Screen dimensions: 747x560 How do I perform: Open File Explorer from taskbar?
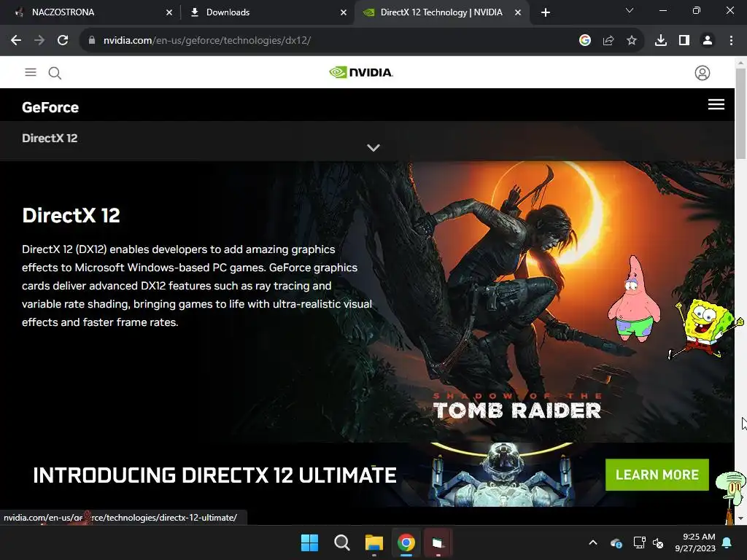(x=374, y=542)
